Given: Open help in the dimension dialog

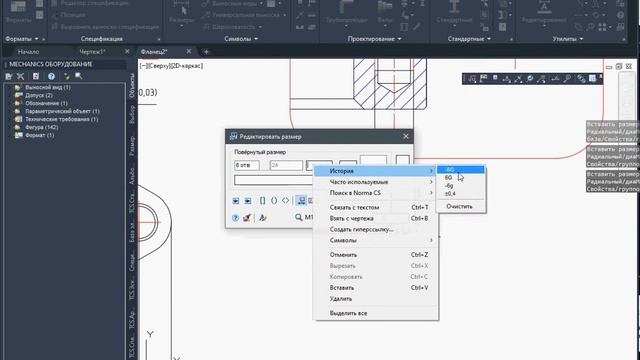Looking at the screenshot, I should pyautogui.click(x=235, y=218).
